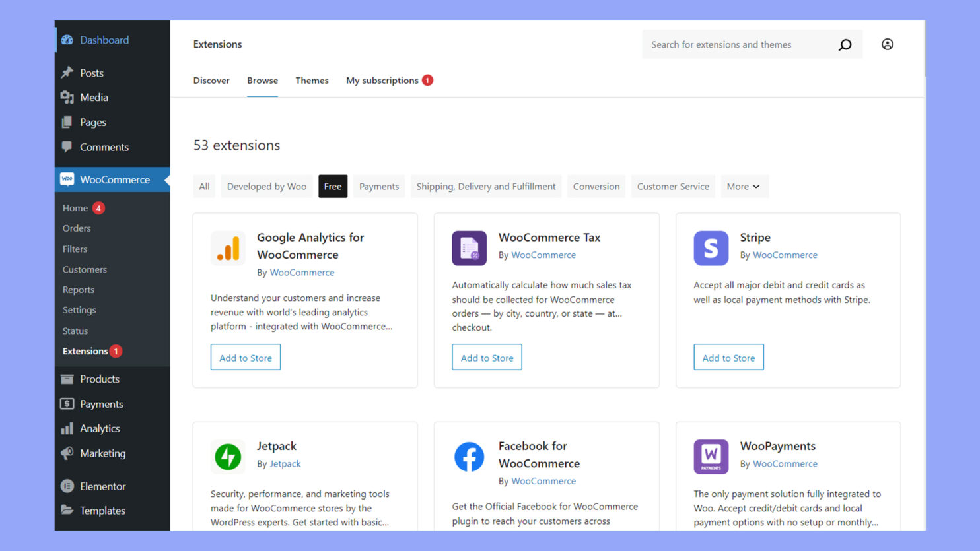Screen dimensions: 980x551
Task: Click the search magnifier icon
Action: coord(845,44)
